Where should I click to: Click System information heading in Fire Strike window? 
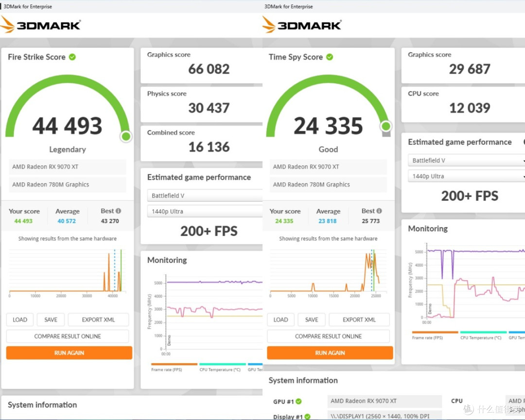click(42, 404)
